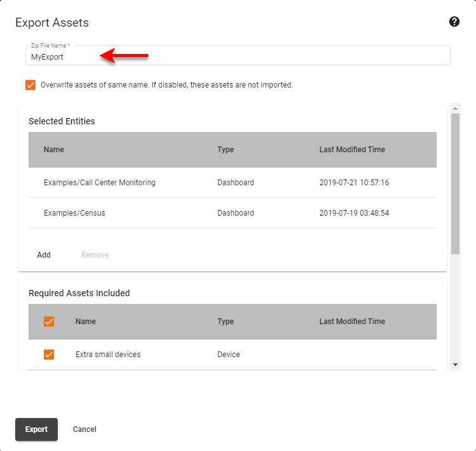The width and height of the screenshot is (476, 451).
Task: Click Last Modified Time in Required Assets table
Action: pyautogui.click(x=352, y=322)
